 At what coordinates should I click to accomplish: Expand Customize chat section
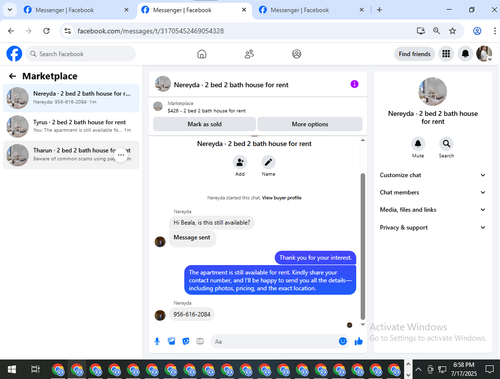(x=432, y=175)
